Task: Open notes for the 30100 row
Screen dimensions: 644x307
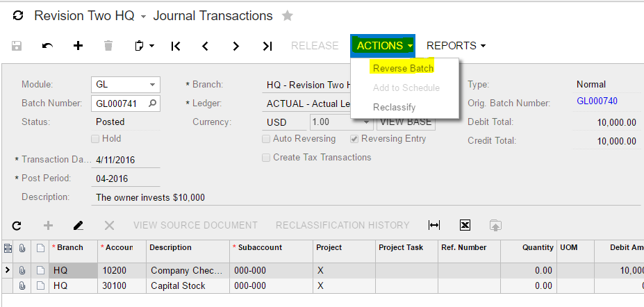Action: point(40,285)
